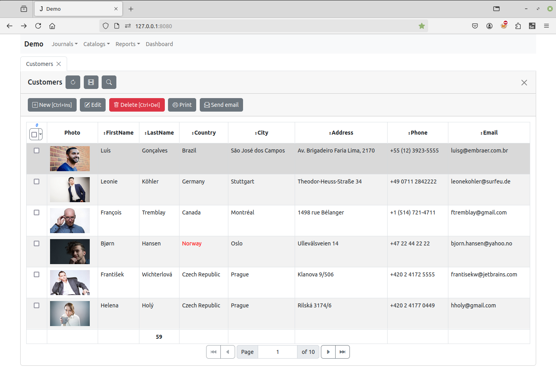Open the search tool for customers
Screen dimensions: 556x392
coord(109,82)
